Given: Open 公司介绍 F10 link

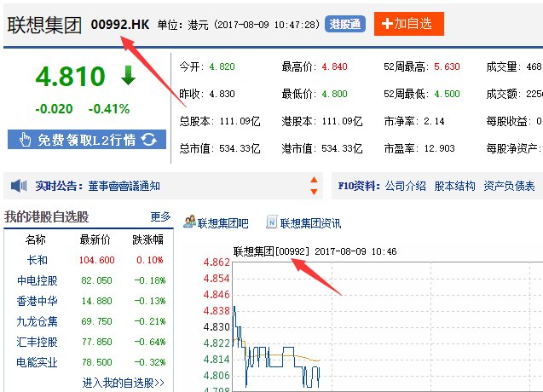Looking at the screenshot, I should (406, 187).
